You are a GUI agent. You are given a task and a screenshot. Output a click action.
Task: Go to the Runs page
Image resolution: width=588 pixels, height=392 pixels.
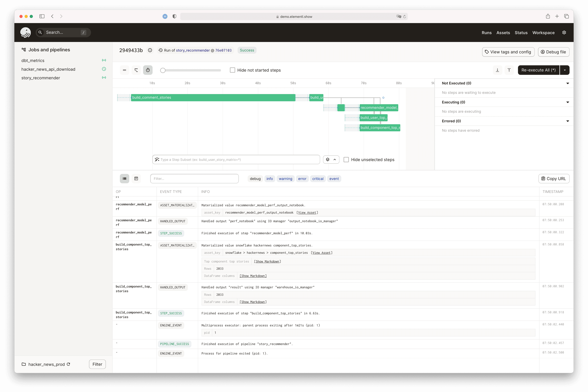coord(486,33)
